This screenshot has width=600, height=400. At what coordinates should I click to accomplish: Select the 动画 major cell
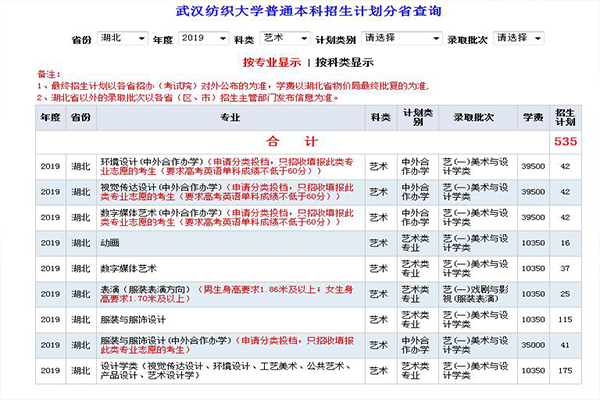click(x=231, y=243)
